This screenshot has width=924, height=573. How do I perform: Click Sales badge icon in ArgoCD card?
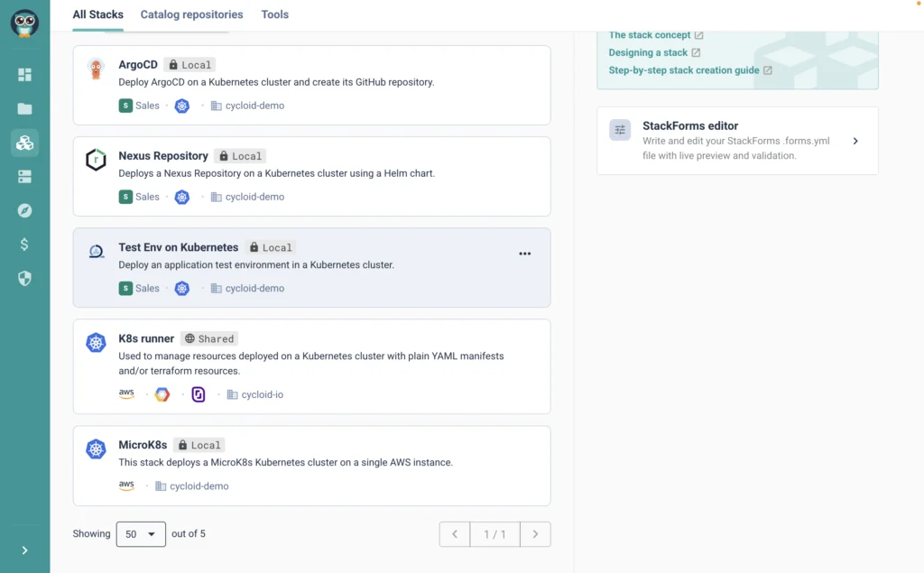click(125, 106)
